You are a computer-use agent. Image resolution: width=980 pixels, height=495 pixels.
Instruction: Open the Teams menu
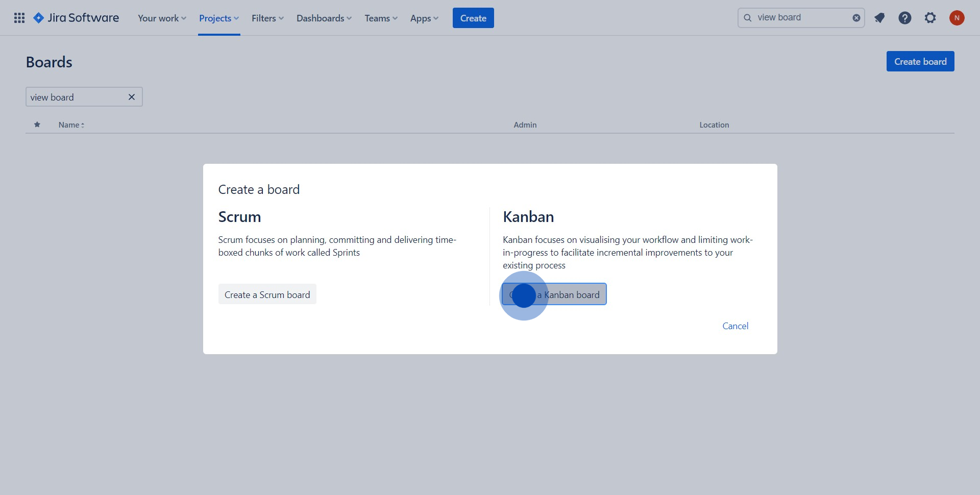pos(380,18)
